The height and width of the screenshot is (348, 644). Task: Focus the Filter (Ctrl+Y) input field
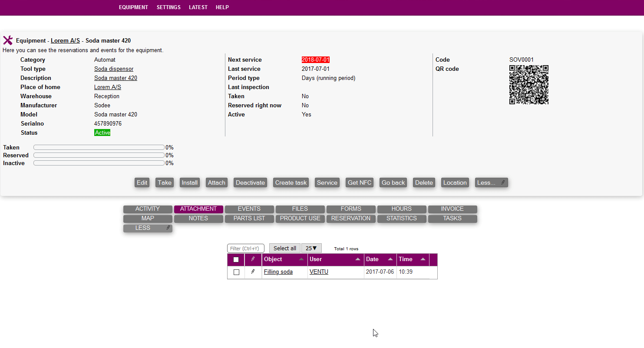[x=246, y=249]
